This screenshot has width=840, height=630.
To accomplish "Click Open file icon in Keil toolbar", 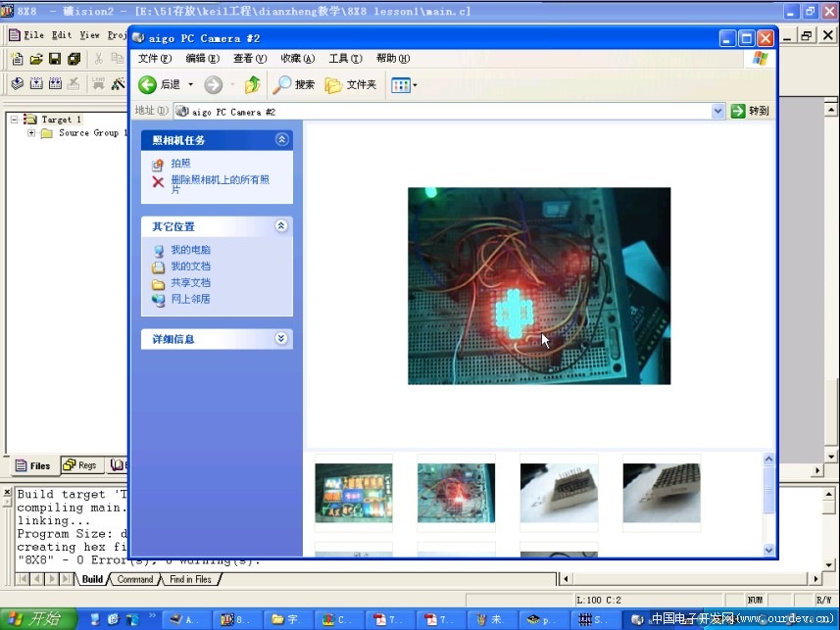I will click(36, 59).
